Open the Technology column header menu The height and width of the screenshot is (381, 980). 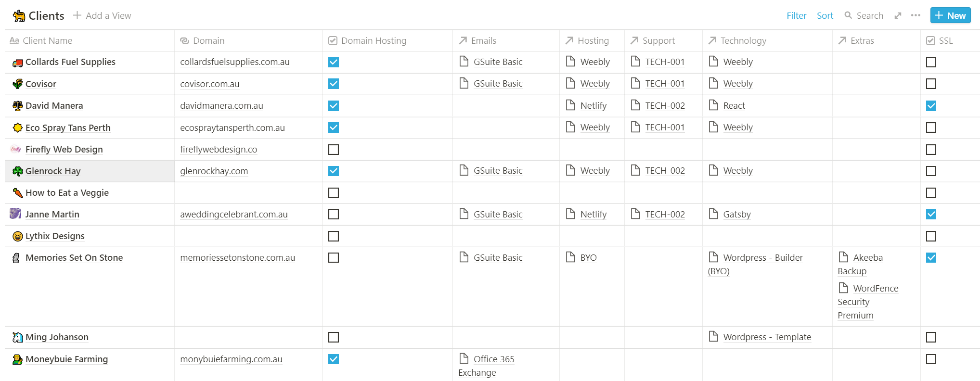pos(767,41)
